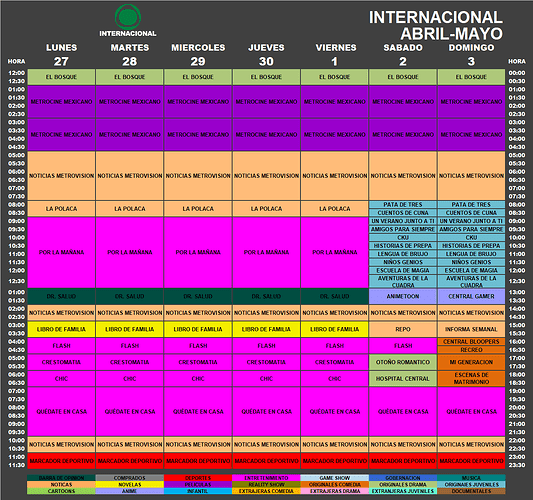Click the Gobernacion legend swatch
This screenshot has width=533, height=500.
coord(403,478)
